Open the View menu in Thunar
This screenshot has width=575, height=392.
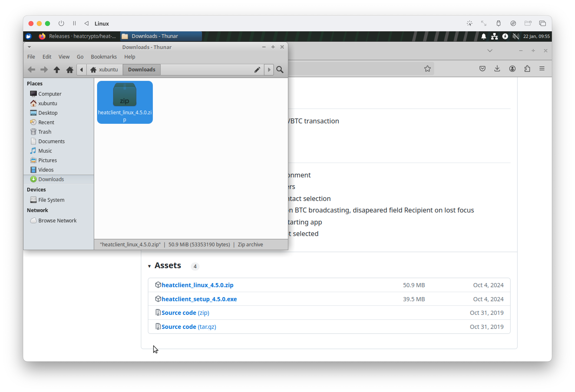pos(64,57)
